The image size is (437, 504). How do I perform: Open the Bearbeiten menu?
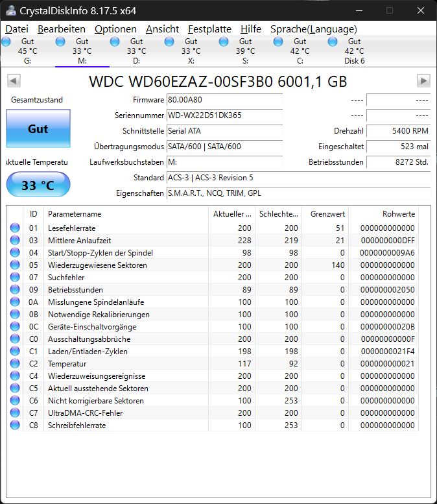pos(62,29)
